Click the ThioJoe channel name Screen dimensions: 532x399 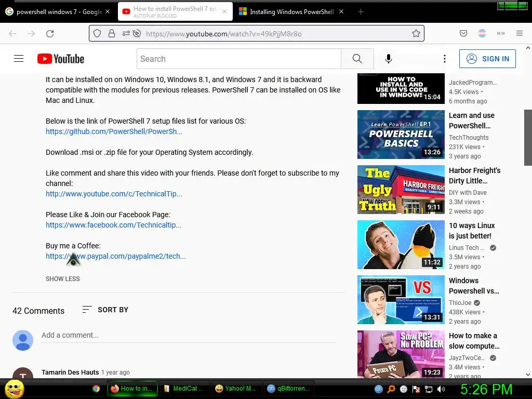point(460,303)
